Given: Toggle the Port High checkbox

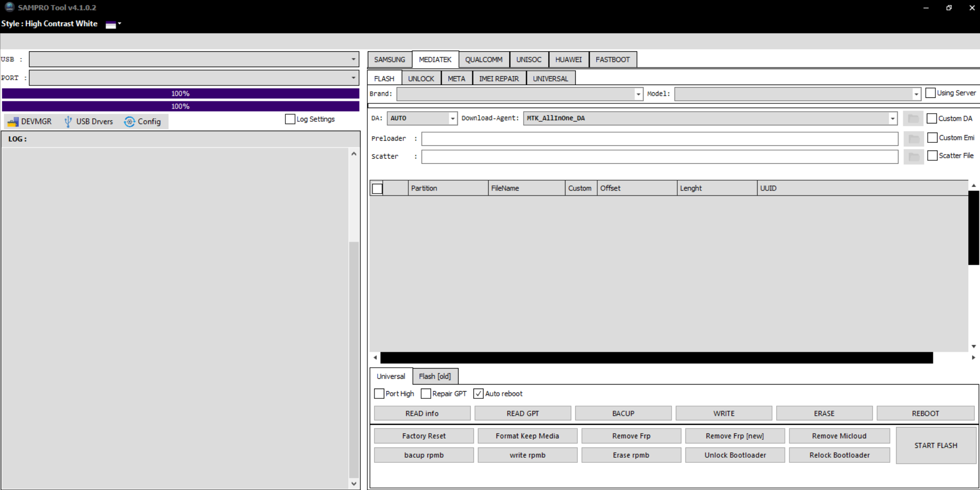Looking at the screenshot, I should [379, 394].
